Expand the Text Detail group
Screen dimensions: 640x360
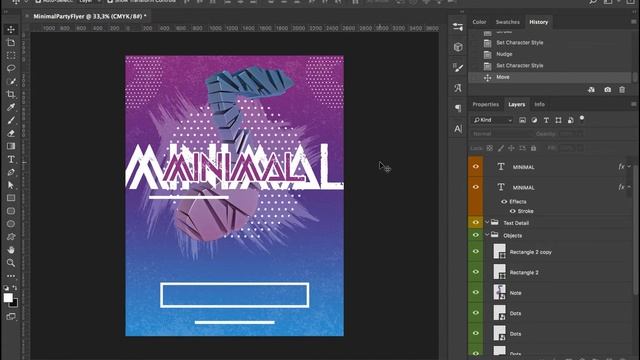coord(487,222)
